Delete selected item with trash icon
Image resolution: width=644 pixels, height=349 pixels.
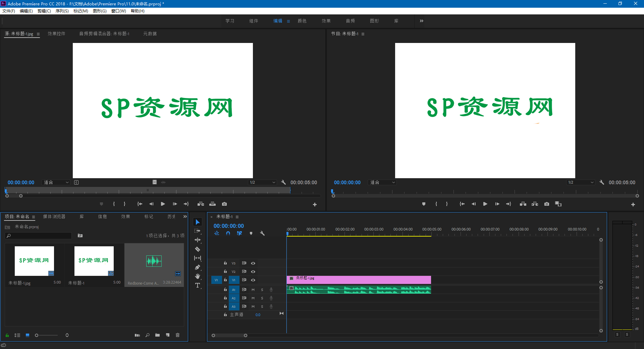point(178,335)
